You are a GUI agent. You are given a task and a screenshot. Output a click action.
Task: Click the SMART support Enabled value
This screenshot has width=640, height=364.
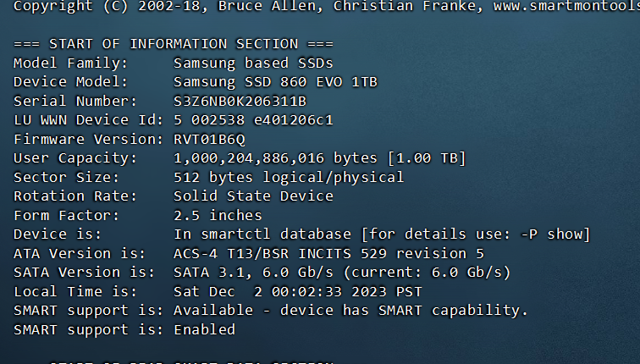(204, 329)
